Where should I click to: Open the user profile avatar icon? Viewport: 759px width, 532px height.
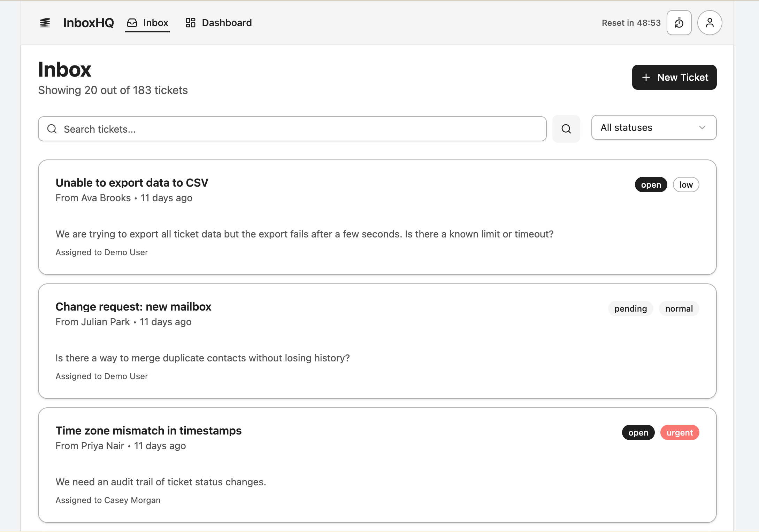point(710,23)
